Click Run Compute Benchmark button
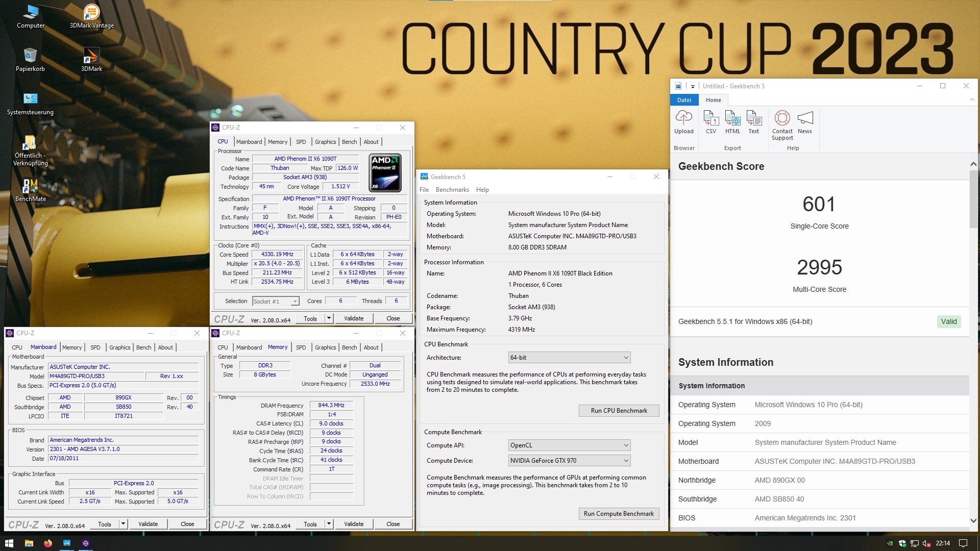The image size is (980, 551). click(619, 514)
